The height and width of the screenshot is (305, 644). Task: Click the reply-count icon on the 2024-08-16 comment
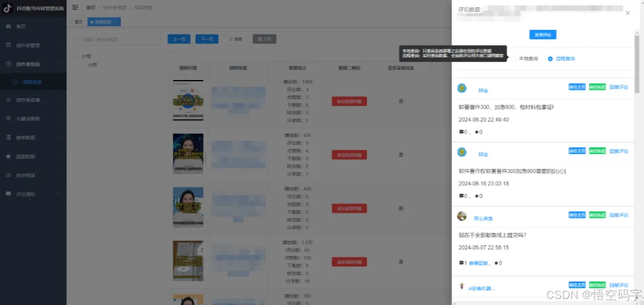click(x=461, y=196)
